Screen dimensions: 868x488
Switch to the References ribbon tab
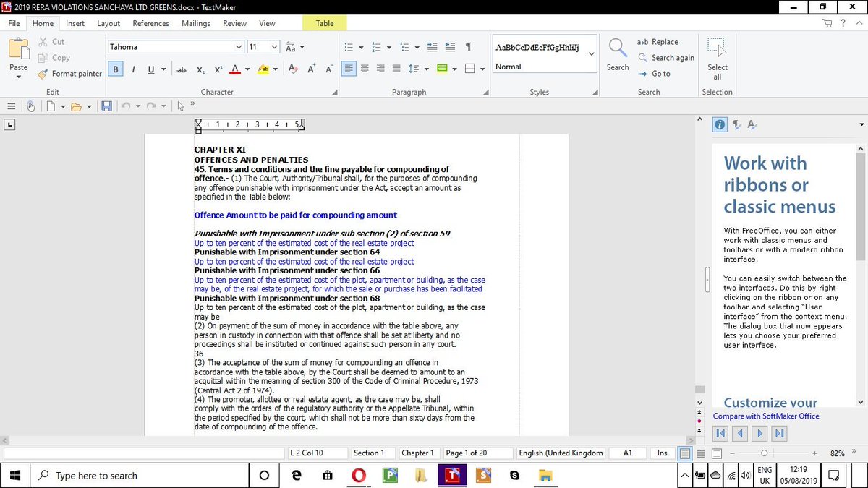click(150, 23)
